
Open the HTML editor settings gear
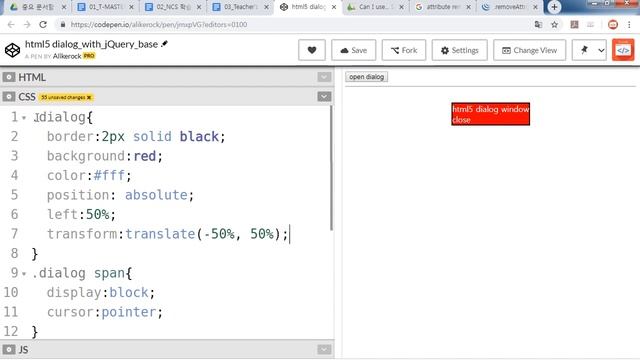pyautogui.click(x=9, y=77)
